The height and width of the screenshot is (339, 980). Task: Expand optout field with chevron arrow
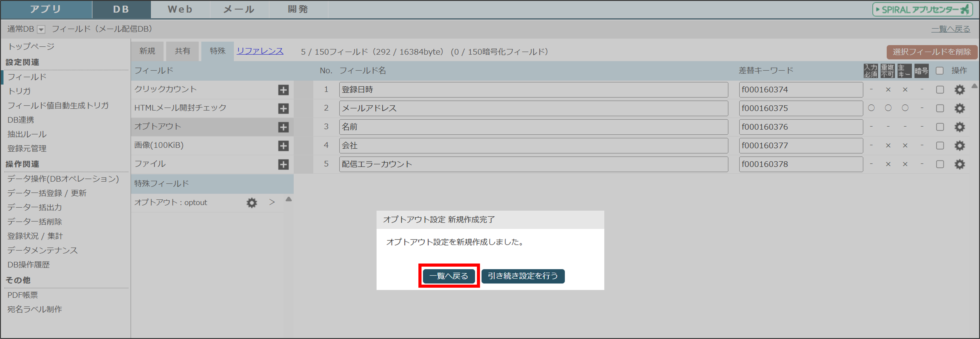click(x=272, y=202)
